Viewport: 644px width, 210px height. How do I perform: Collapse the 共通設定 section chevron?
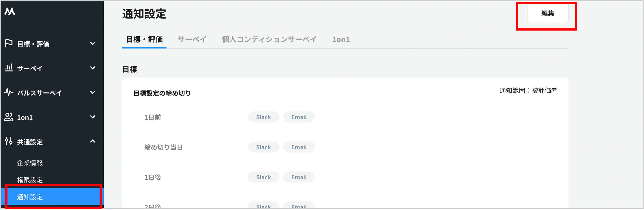pyautogui.click(x=93, y=141)
